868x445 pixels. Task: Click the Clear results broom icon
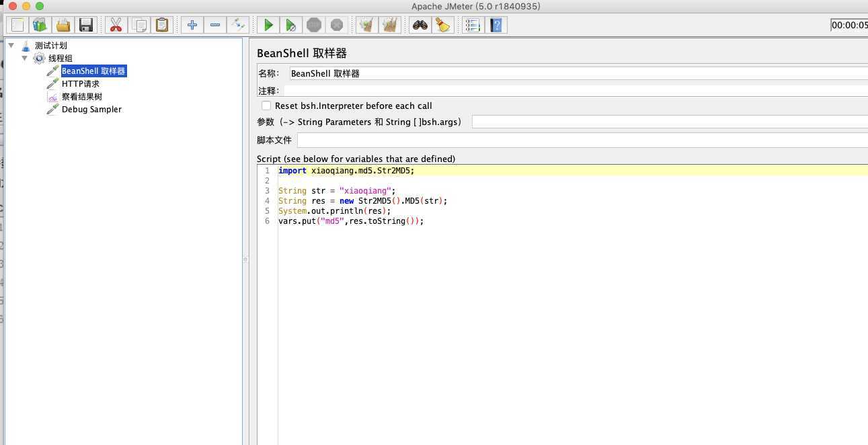coord(366,26)
